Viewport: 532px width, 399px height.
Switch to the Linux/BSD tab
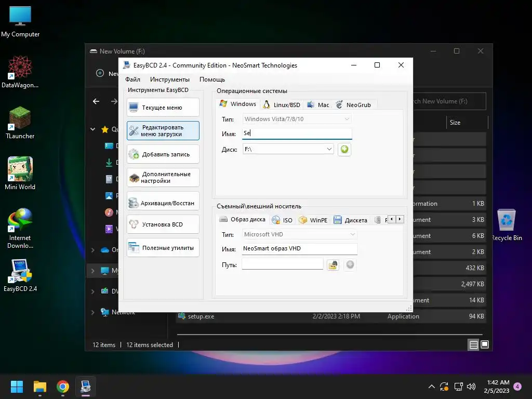pyautogui.click(x=282, y=105)
